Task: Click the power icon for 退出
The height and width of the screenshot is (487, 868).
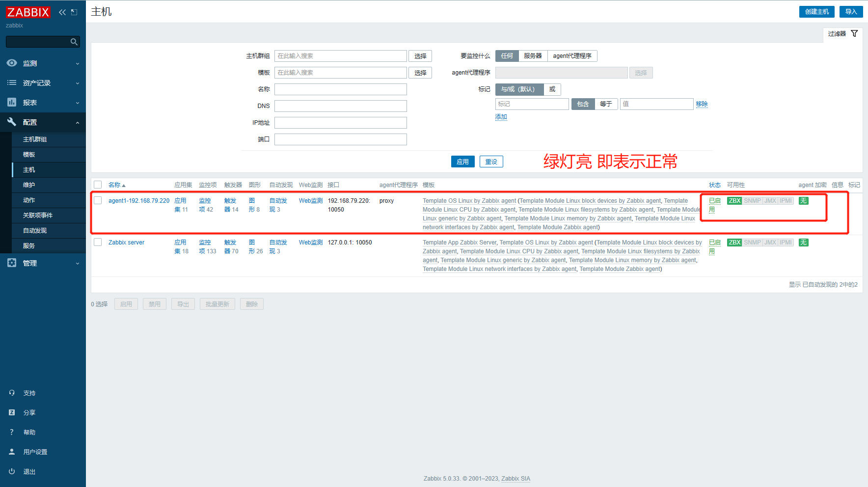Action: [12, 471]
